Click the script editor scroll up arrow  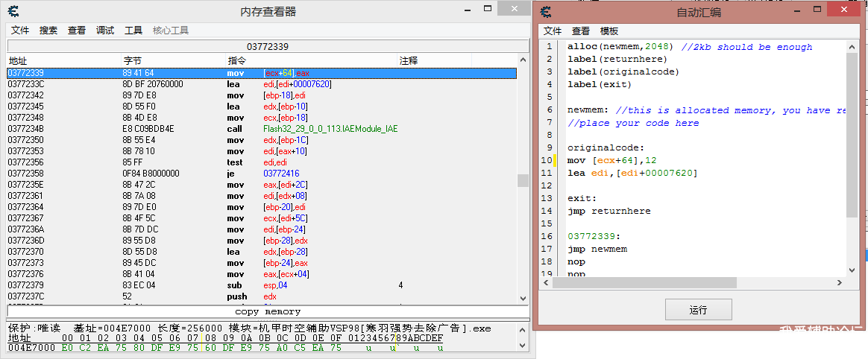pyautogui.click(x=852, y=46)
